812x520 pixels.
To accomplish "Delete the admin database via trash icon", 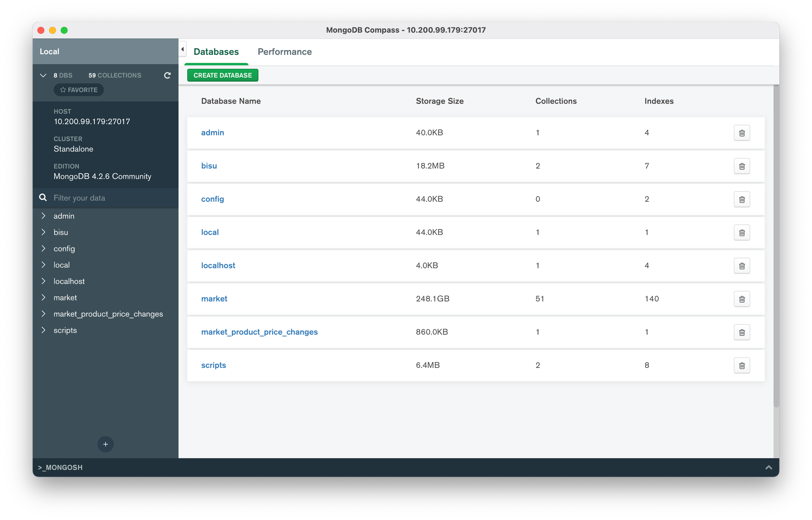I will click(x=742, y=133).
